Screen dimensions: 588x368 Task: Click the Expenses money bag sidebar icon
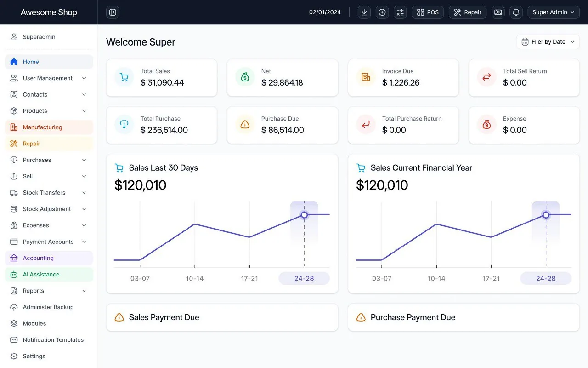pos(14,225)
